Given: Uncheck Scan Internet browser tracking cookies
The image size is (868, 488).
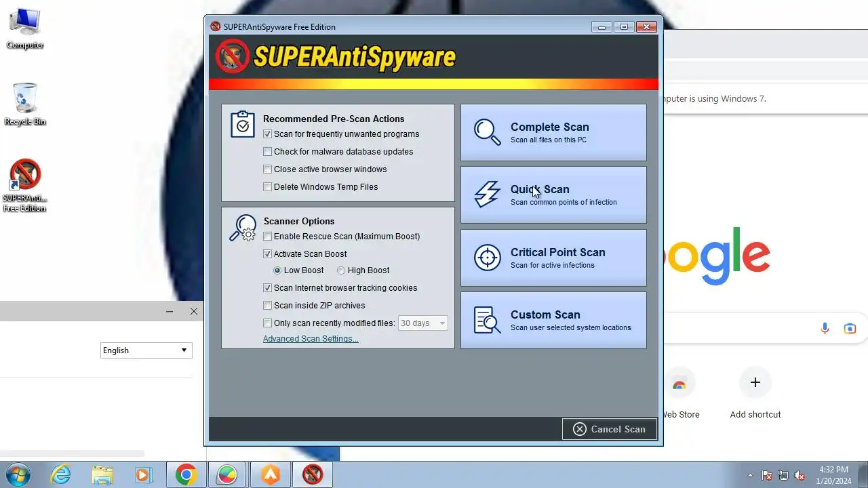Looking at the screenshot, I should click(x=267, y=288).
